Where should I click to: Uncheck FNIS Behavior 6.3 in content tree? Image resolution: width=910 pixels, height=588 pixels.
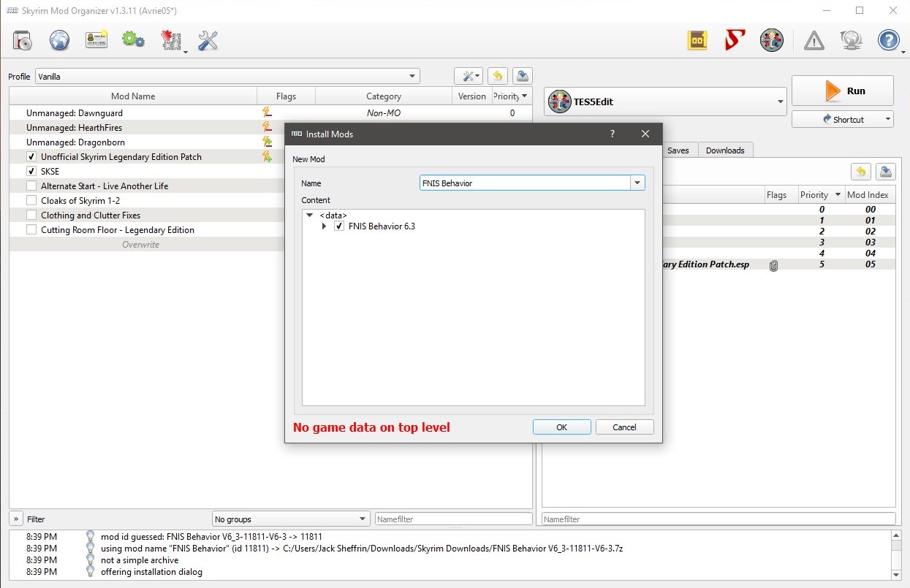[x=339, y=226]
